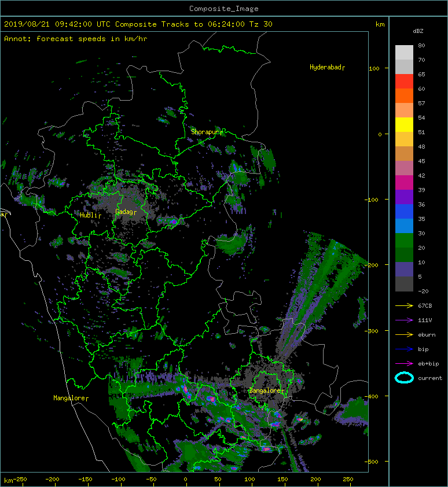
Task: Click the 'km' unit label at top right
Action: [380, 24]
